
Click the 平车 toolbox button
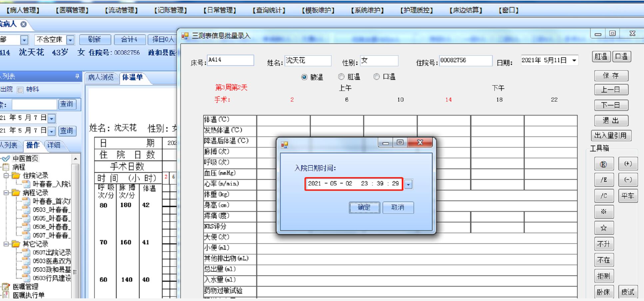628,196
